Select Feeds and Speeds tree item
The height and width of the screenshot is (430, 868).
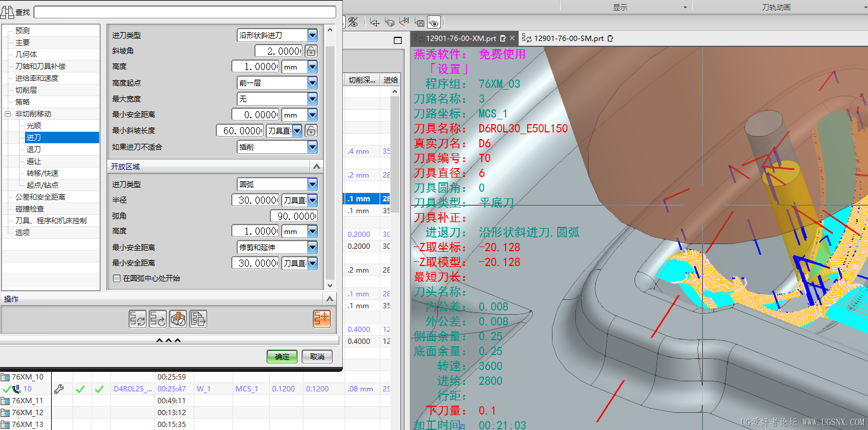pyautogui.click(x=37, y=78)
